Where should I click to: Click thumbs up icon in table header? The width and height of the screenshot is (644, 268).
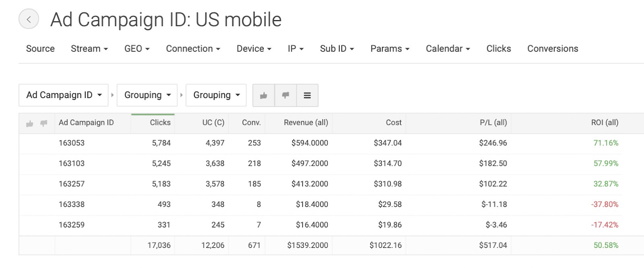[x=30, y=123]
